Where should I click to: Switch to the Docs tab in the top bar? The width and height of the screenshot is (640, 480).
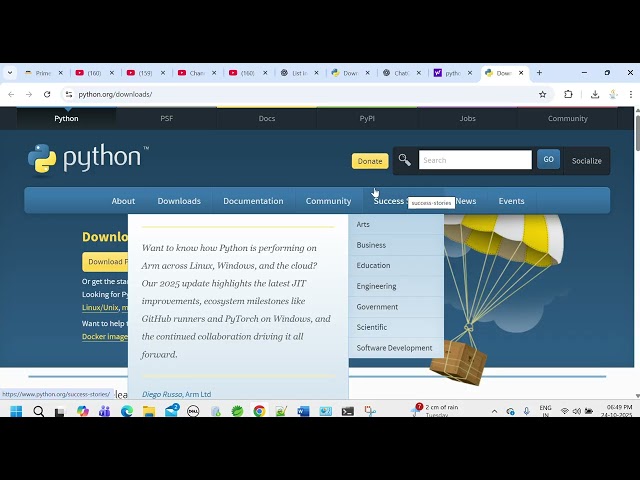pos(267,118)
